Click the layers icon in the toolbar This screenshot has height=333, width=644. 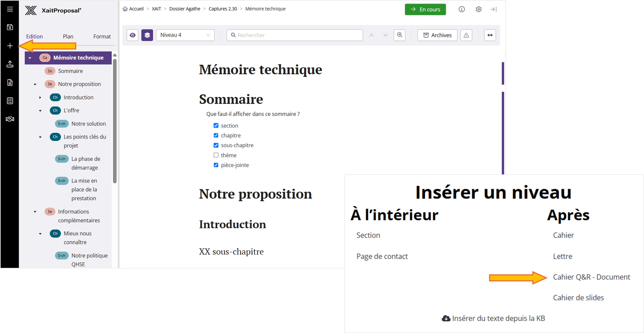[147, 35]
